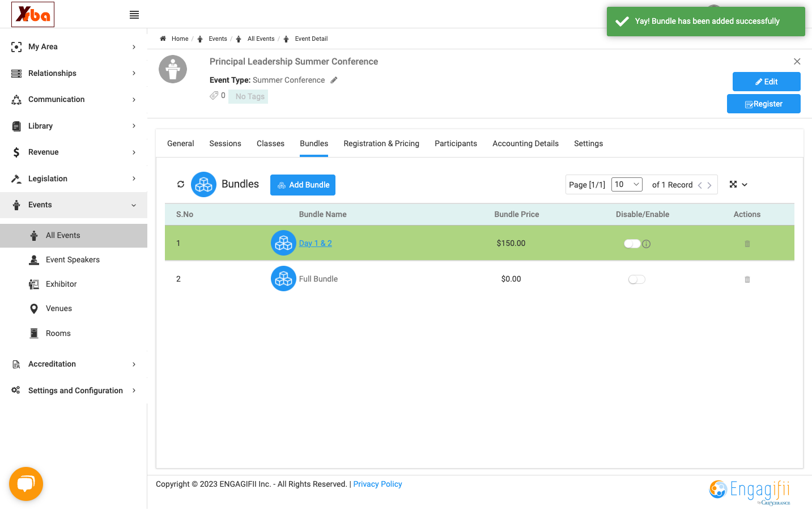Image resolution: width=812 pixels, height=510 pixels.
Task: Go to next page arrow
Action: tap(709, 185)
